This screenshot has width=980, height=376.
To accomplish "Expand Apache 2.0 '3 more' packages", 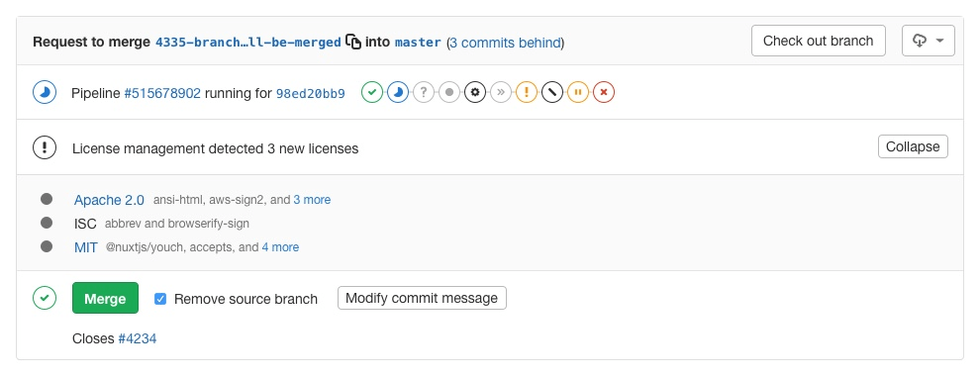I will coord(312,200).
